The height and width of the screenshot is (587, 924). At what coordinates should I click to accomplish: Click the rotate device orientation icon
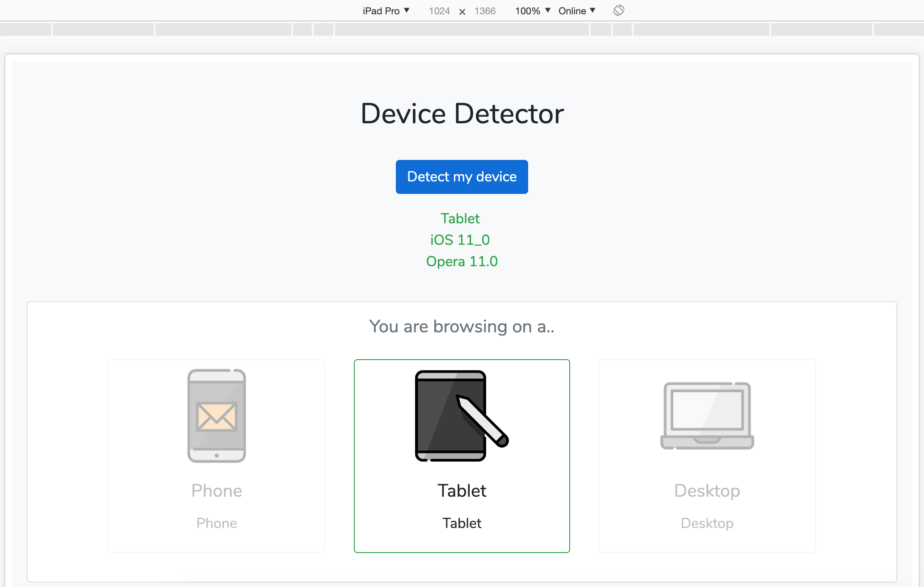(x=619, y=10)
